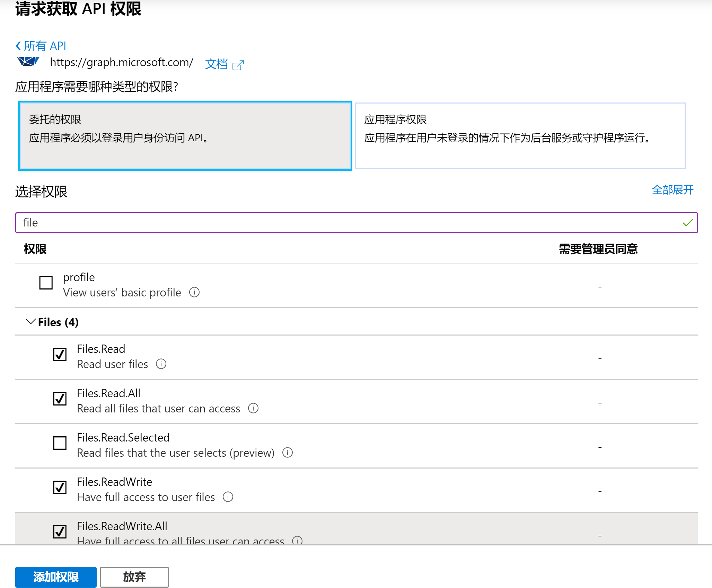Click the Files.ReadWrite permission name
This screenshot has height=588, width=712.
click(115, 482)
